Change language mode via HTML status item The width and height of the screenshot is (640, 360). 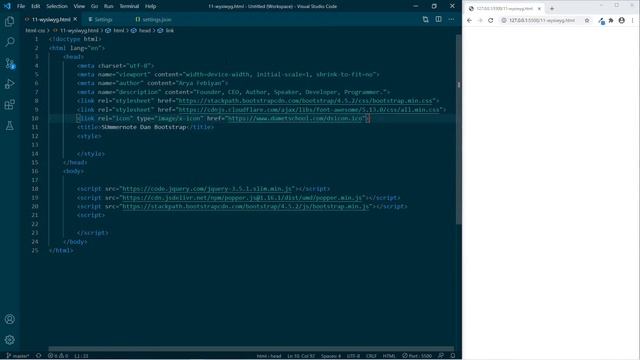pyautogui.click(x=389, y=356)
